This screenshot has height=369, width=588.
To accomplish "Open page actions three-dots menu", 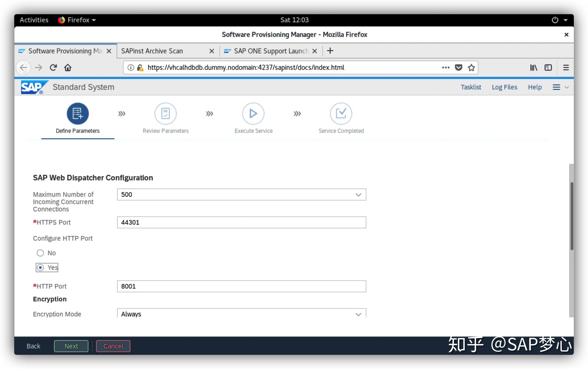I will pyautogui.click(x=446, y=68).
